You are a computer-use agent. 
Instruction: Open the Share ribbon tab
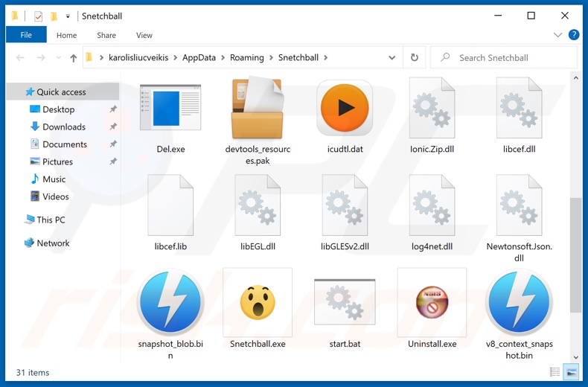pyautogui.click(x=106, y=35)
